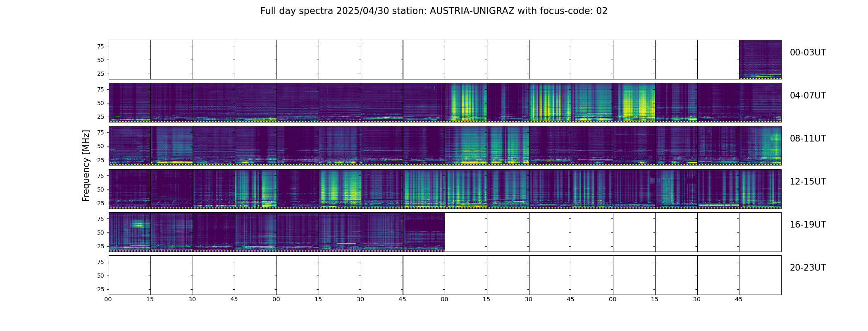Click the "50" tick of the 04-07UT row
This screenshot has height=331, width=868.
100,103
